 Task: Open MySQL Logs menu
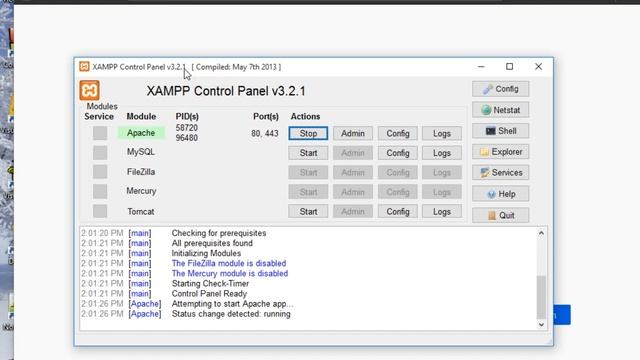tap(442, 153)
